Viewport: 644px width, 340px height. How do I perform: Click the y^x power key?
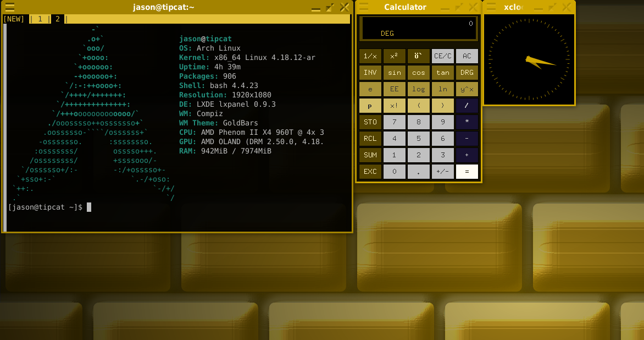467,89
